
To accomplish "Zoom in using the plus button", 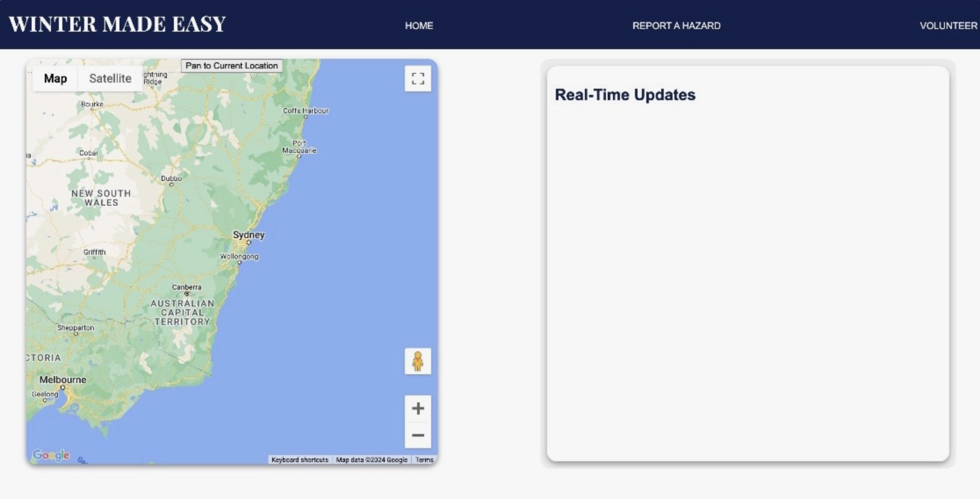I will pyautogui.click(x=418, y=409).
